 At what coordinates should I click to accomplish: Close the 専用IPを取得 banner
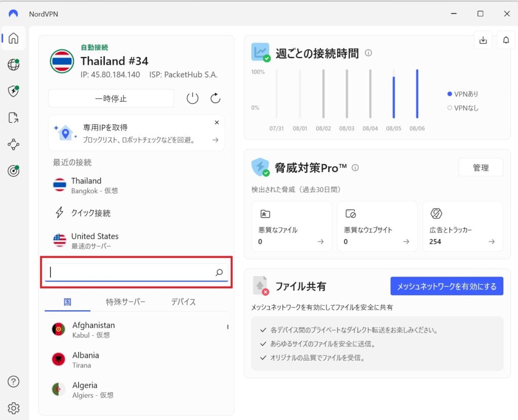tap(217, 122)
